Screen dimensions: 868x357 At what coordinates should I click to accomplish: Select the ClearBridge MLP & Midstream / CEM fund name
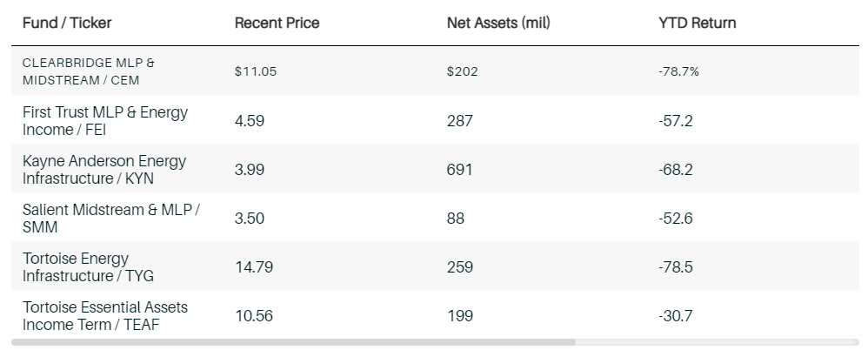pos(89,71)
